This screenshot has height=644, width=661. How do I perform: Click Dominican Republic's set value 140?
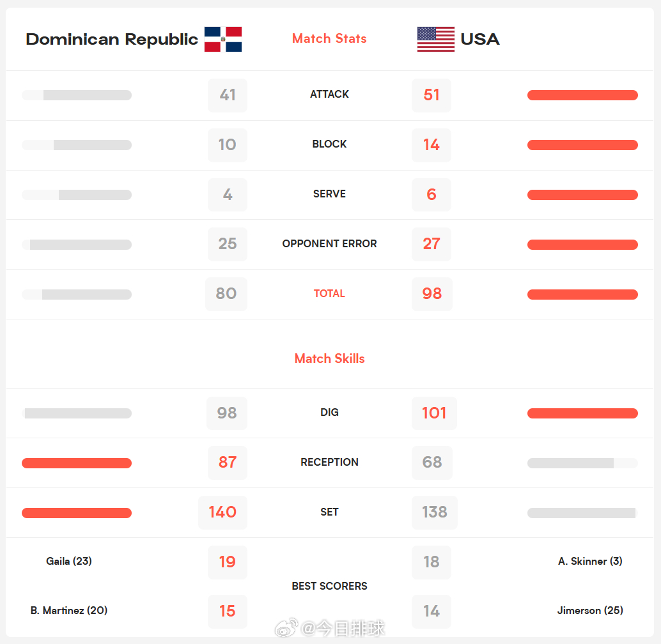222,512
